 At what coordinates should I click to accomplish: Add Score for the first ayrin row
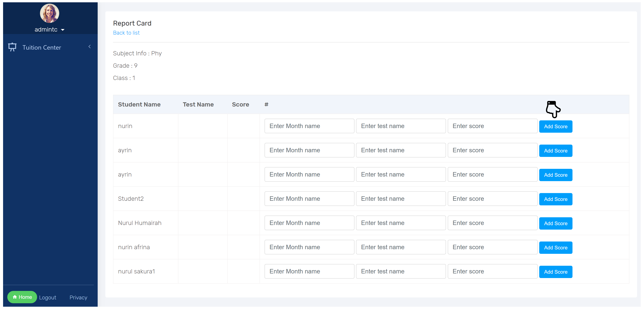point(556,151)
